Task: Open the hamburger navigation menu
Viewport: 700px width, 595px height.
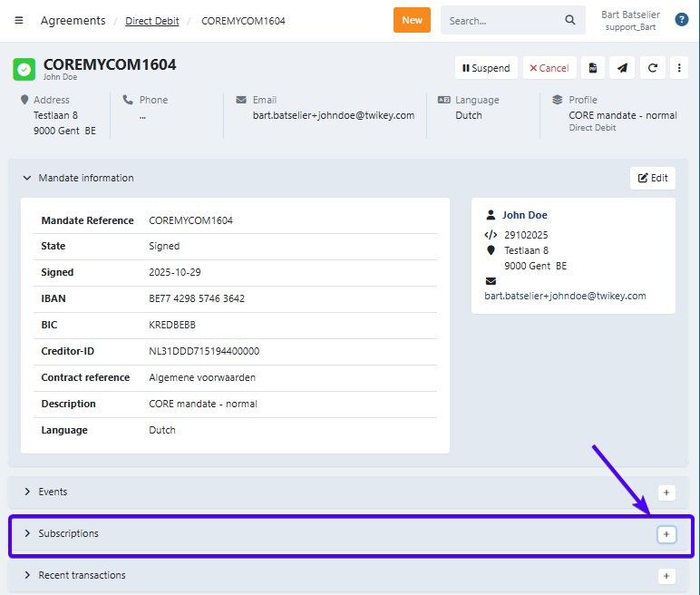Action: click(19, 20)
